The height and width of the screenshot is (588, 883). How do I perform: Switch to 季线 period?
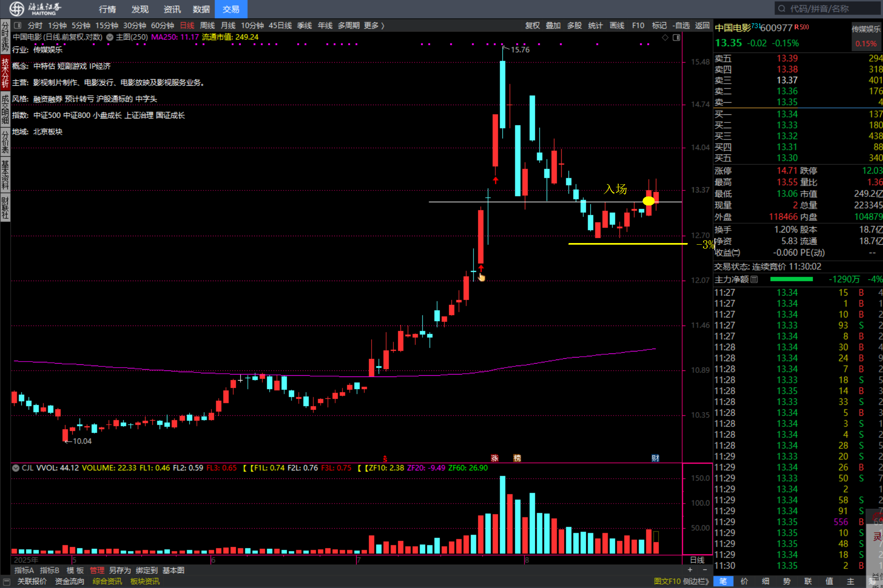[x=304, y=25]
